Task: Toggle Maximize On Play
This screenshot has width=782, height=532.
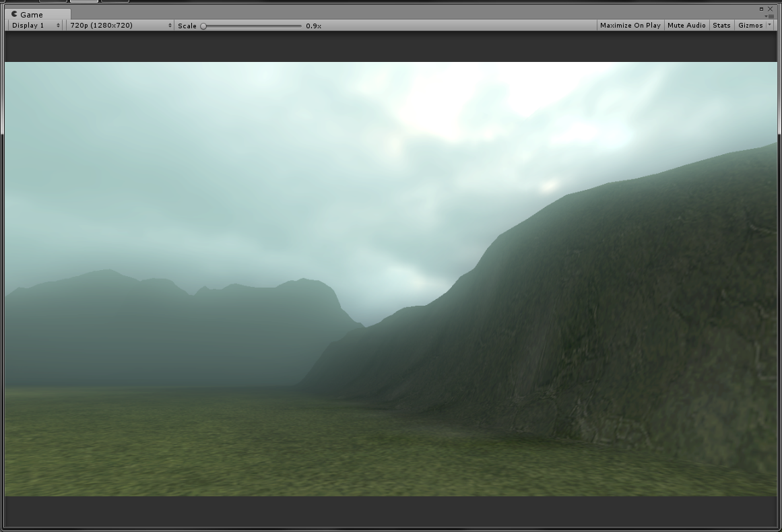Action: tap(630, 26)
